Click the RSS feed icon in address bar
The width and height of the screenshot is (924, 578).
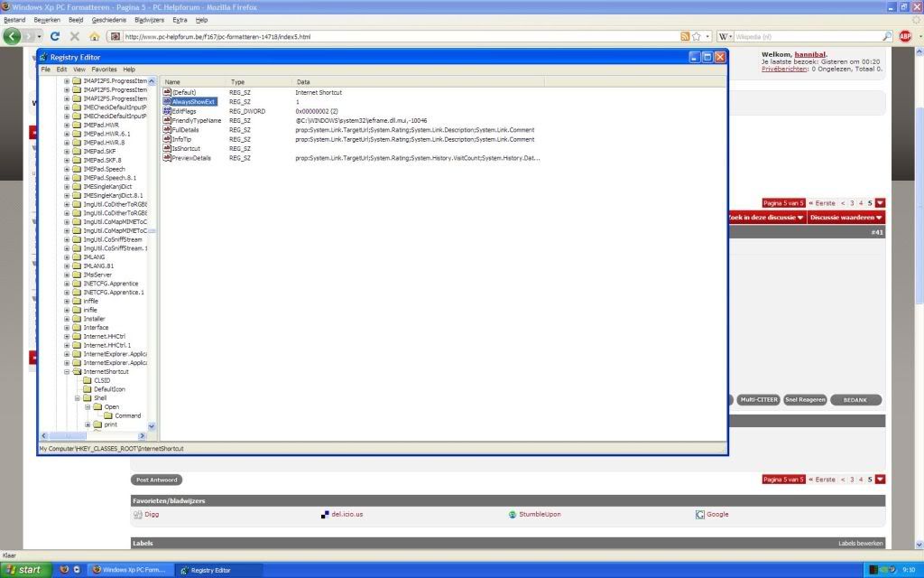[686, 36]
